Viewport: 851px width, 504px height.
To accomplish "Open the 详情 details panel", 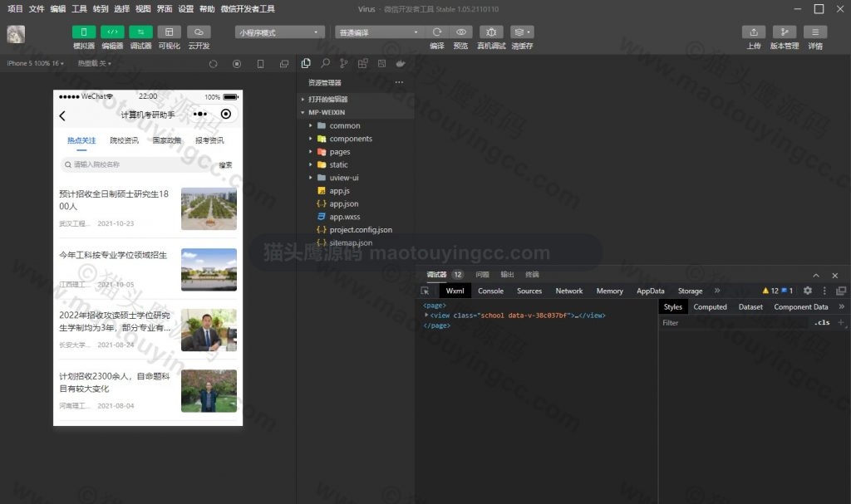I will click(815, 32).
